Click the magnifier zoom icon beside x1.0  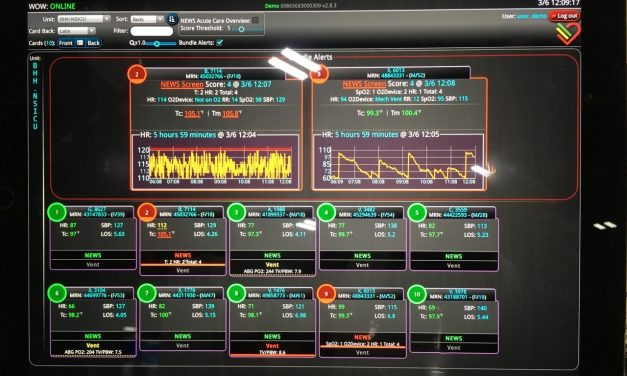point(132,43)
